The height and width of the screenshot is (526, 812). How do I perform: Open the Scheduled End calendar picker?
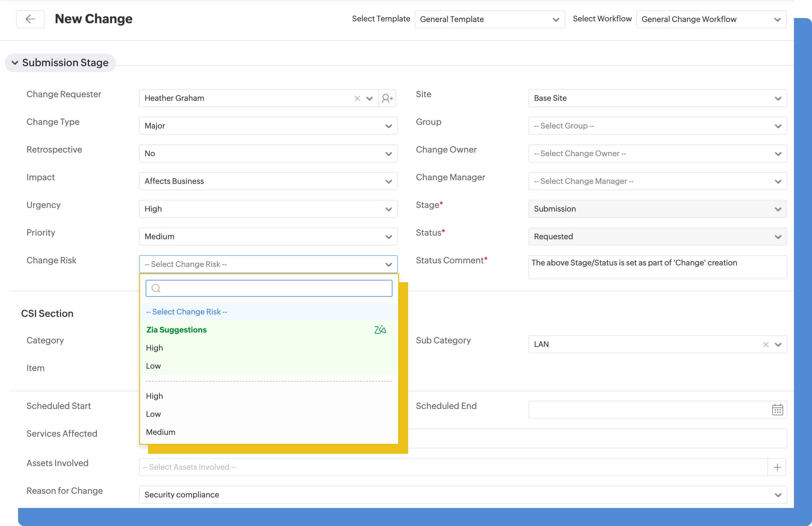tap(777, 410)
